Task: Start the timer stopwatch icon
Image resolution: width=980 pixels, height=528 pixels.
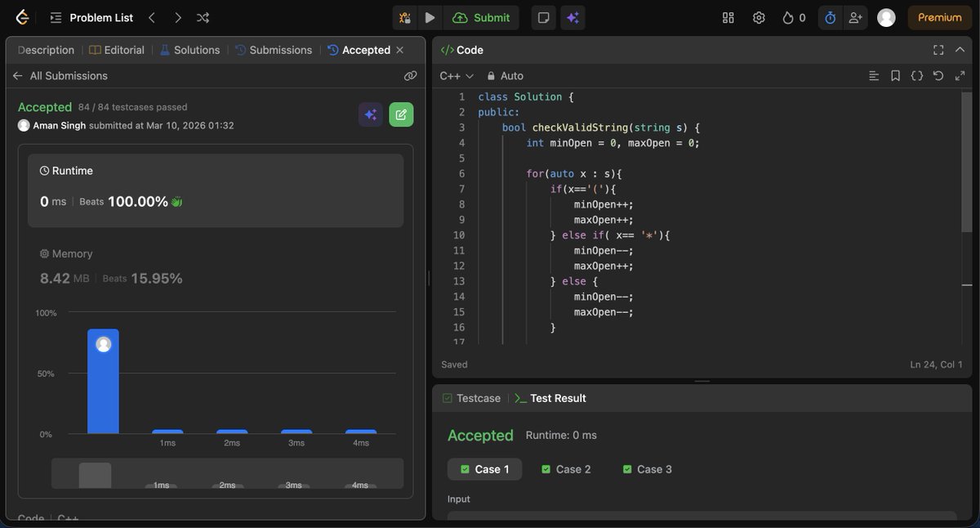Action: 831,17
